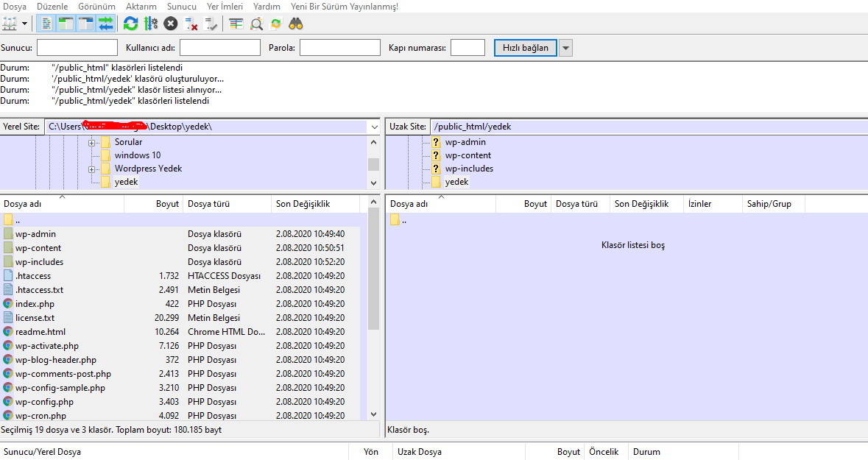This screenshot has height=460, width=868.
Task: Click the .htaccess file icon
Action: (8, 276)
